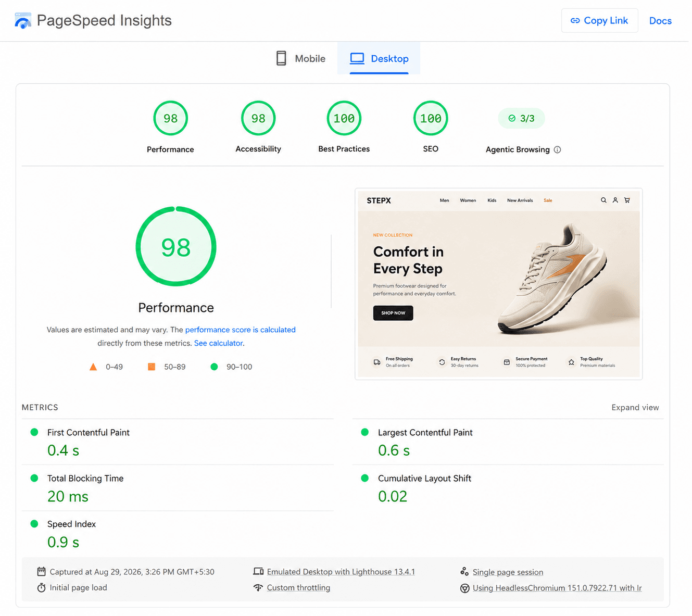Click the device icon beside Emulated Desktop

[x=258, y=571]
